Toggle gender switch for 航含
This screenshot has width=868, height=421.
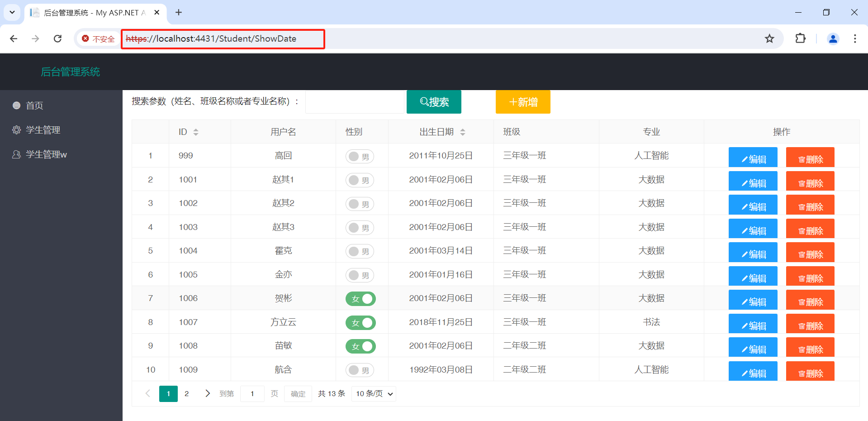click(x=360, y=370)
